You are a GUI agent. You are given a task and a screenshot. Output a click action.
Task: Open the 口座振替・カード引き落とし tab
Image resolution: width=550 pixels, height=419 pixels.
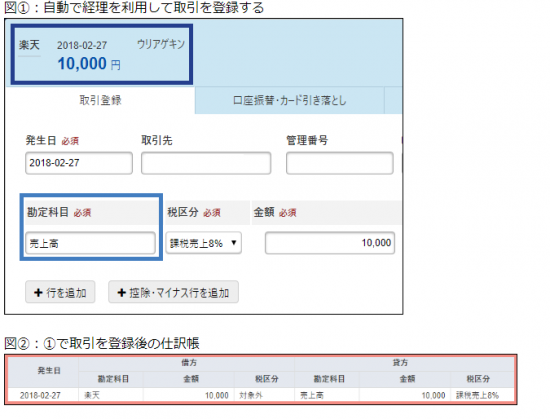click(x=289, y=100)
